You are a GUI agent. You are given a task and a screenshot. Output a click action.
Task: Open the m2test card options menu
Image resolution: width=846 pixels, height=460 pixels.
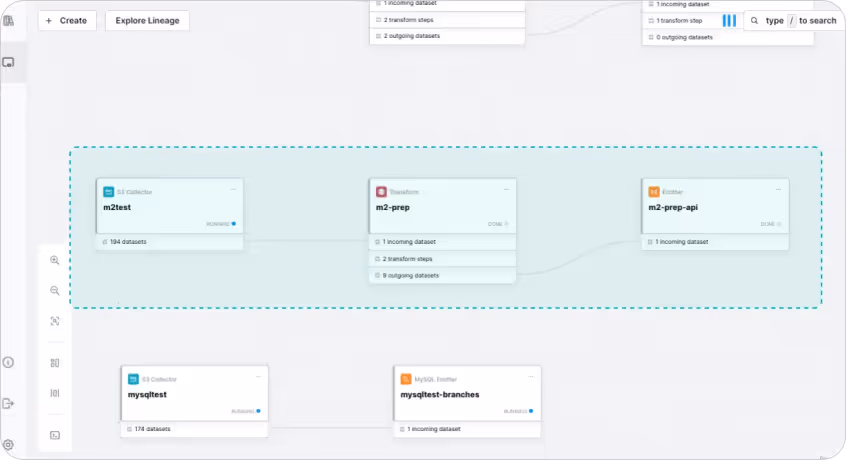coord(233,189)
